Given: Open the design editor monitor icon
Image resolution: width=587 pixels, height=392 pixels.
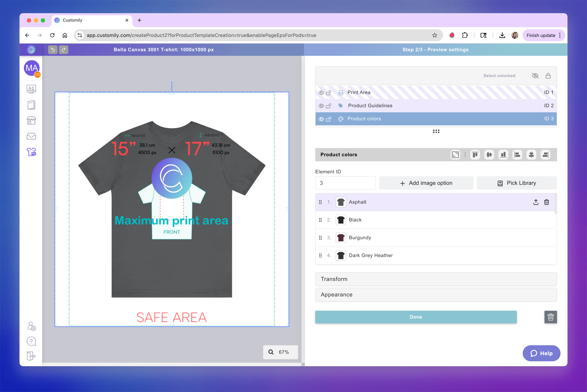Looking at the screenshot, I should pyautogui.click(x=31, y=89).
